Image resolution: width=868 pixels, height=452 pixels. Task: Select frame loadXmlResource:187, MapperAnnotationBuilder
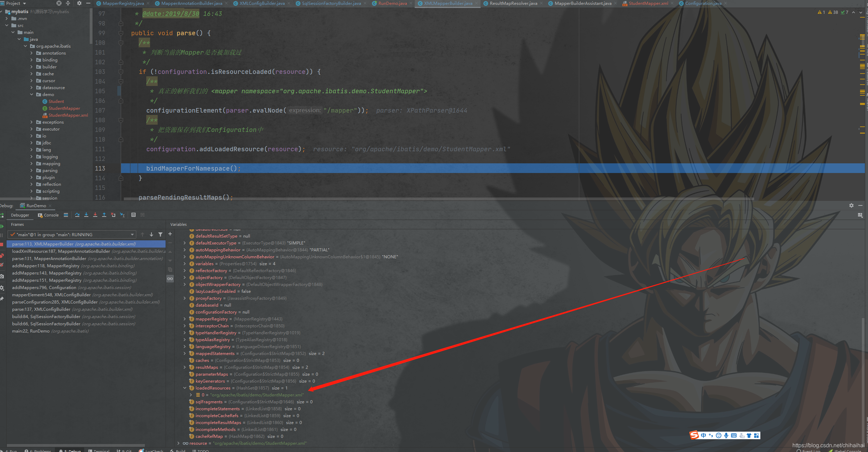click(x=86, y=251)
